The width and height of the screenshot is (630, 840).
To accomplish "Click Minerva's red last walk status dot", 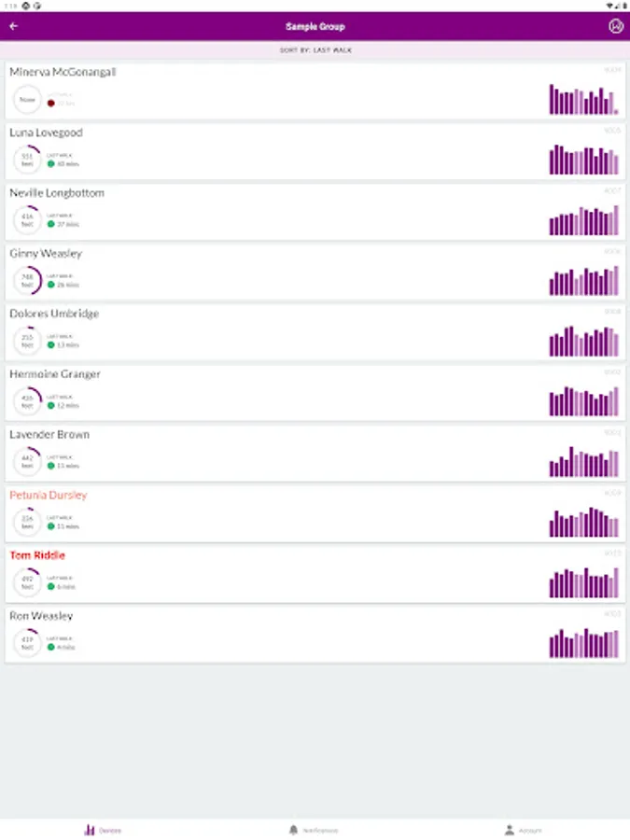I will pyautogui.click(x=50, y=103).
